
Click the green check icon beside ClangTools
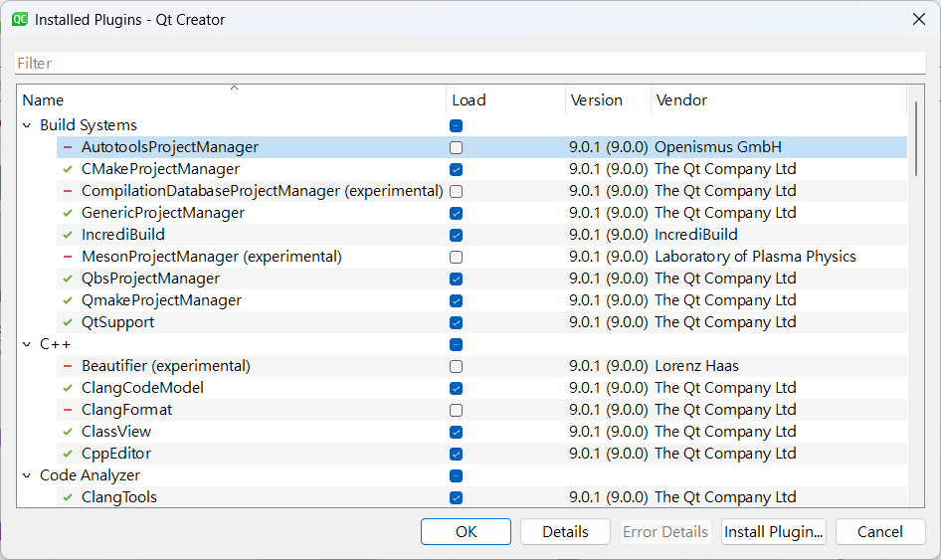pos(68,497)
